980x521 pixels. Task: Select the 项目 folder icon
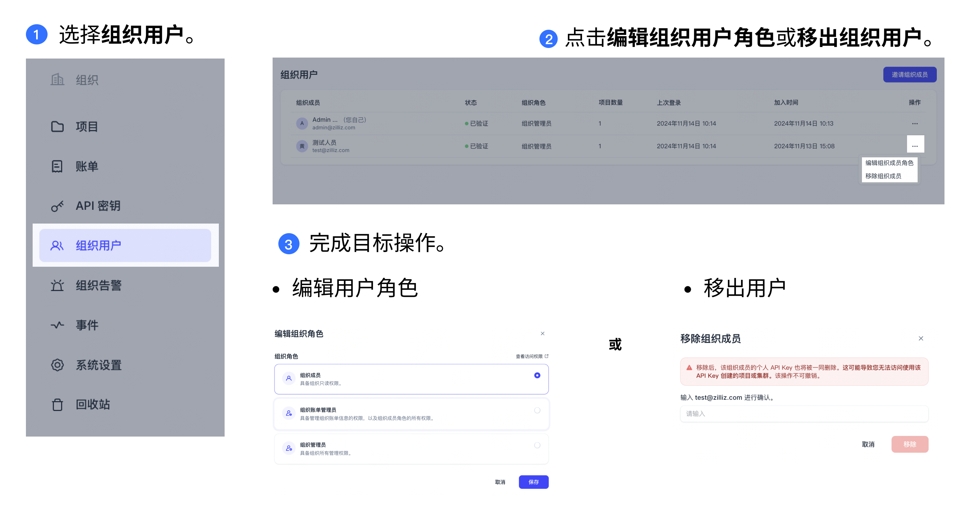(x=58, y=127)
